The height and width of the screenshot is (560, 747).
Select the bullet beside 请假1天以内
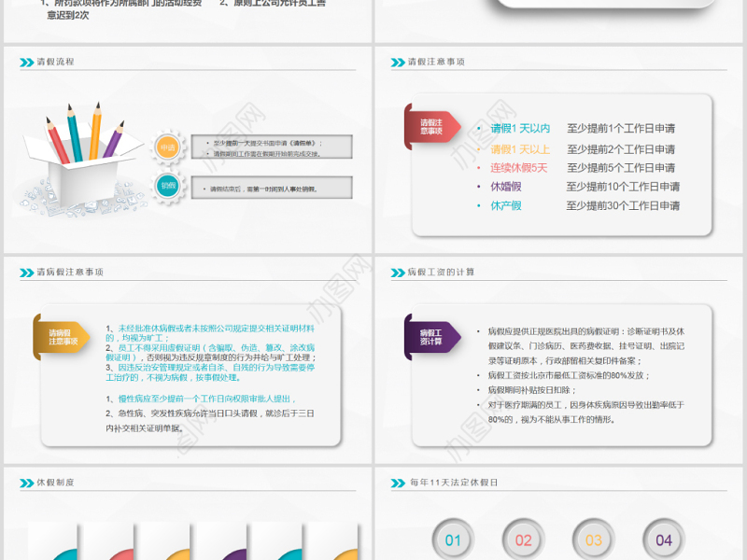coord(479,128)
